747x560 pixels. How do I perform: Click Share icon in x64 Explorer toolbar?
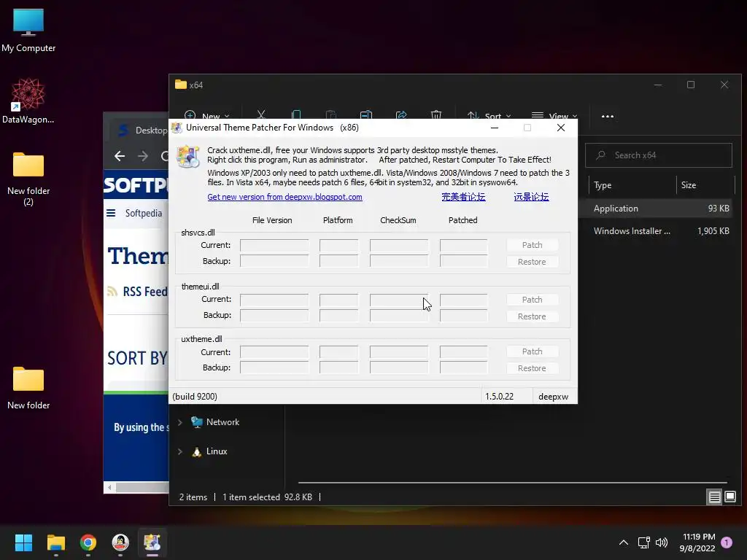pos(401,114)
